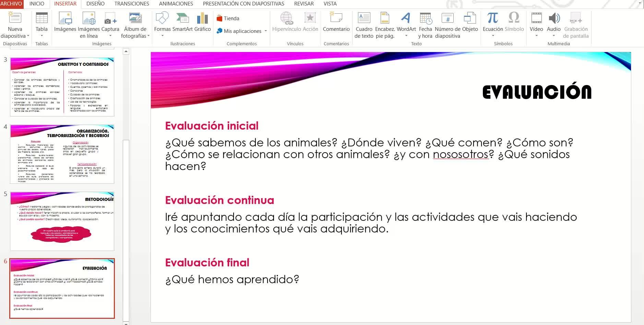Viewport: 644px width, 325px height.
Task: Switch to the DISEÑO tab
Action: click(x=95, y=4)
